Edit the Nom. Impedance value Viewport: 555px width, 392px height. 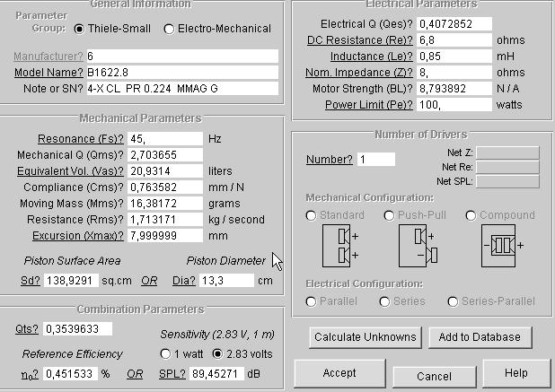point(454,73)
